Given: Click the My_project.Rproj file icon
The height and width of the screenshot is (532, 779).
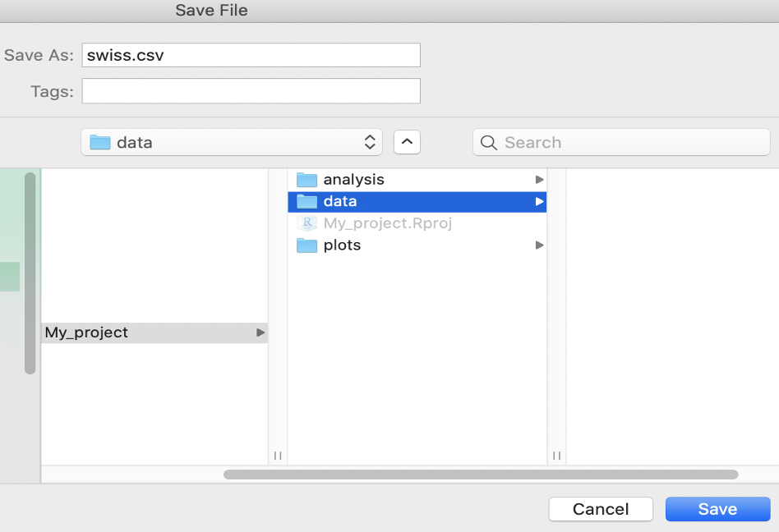Looking at the screenshot, I should tap(307, 223).
